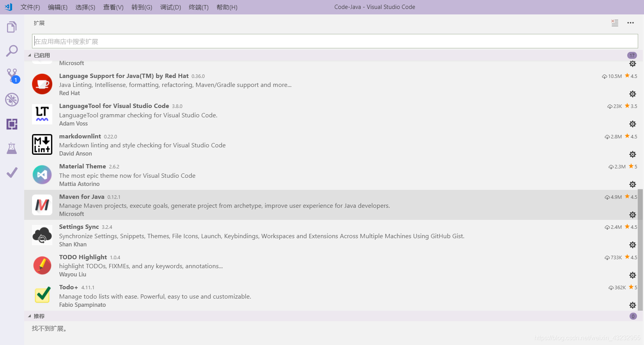Click publisher name Adam Voss
The image size is (644, 345).
(x=73, y=124)
